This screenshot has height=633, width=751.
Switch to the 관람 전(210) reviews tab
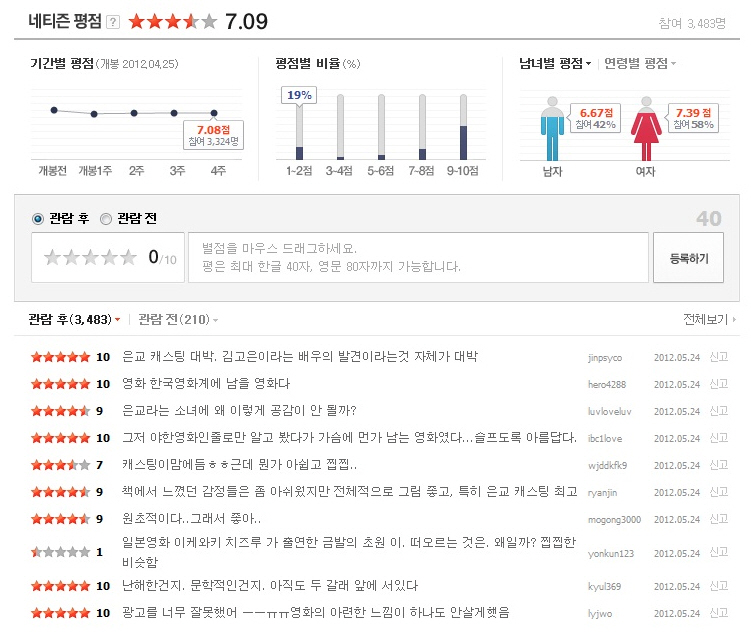[177, 320]
